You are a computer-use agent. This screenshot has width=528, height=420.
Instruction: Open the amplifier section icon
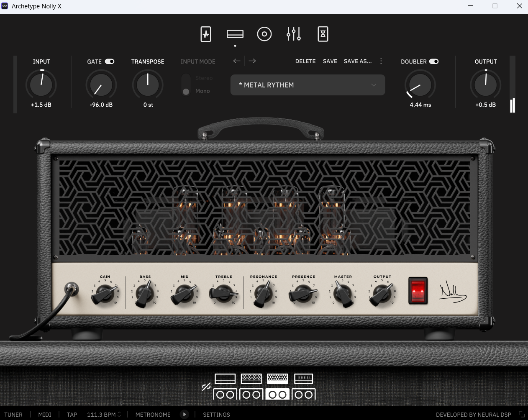[235, 34]
